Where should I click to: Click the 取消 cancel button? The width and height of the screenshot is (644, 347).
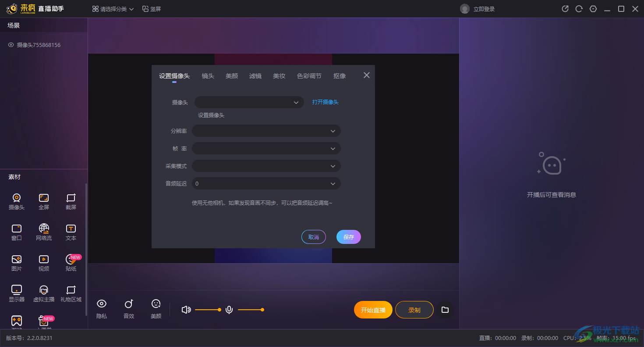coord(314,237)
